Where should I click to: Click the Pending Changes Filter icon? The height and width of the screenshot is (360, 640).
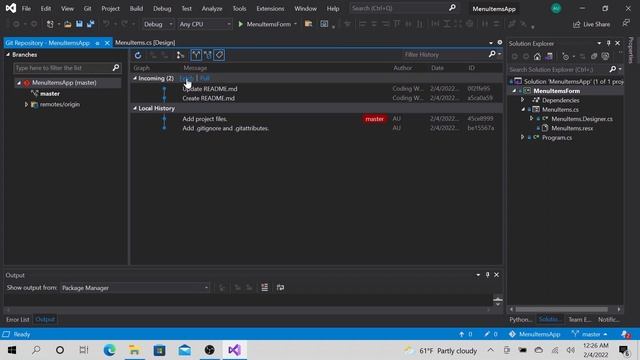(566, 56)
